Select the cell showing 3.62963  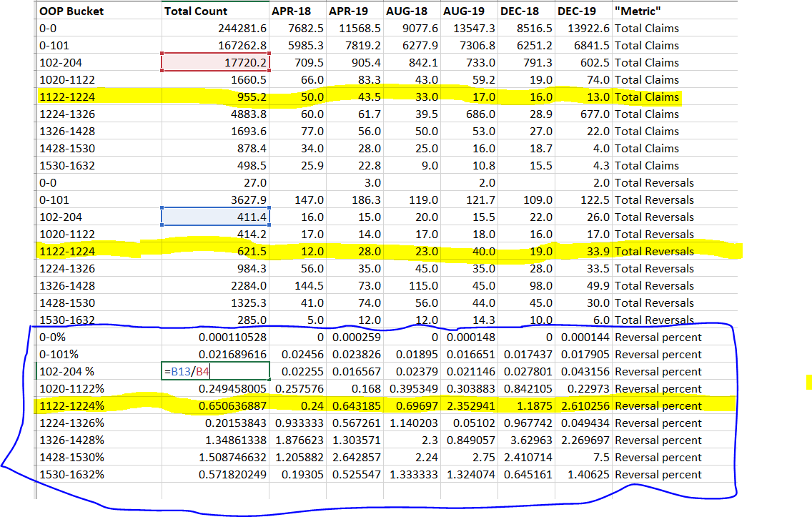[x=527, y=440]
